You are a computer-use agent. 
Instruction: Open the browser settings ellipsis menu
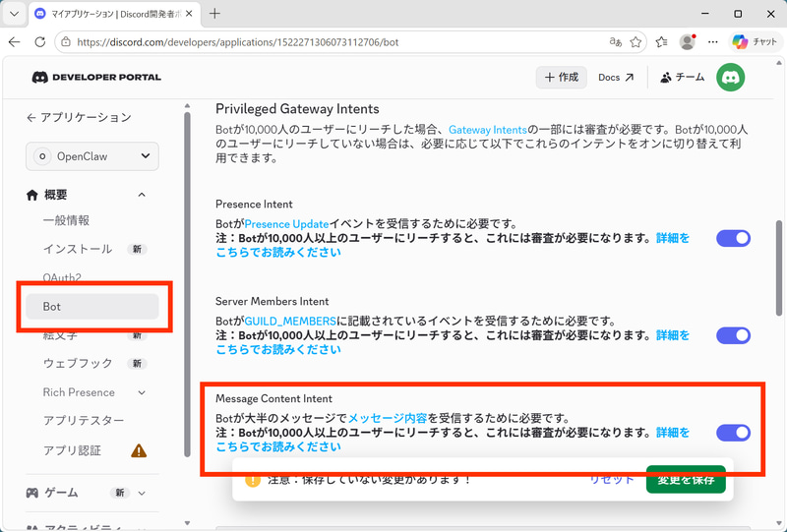(x=712, y=42)
